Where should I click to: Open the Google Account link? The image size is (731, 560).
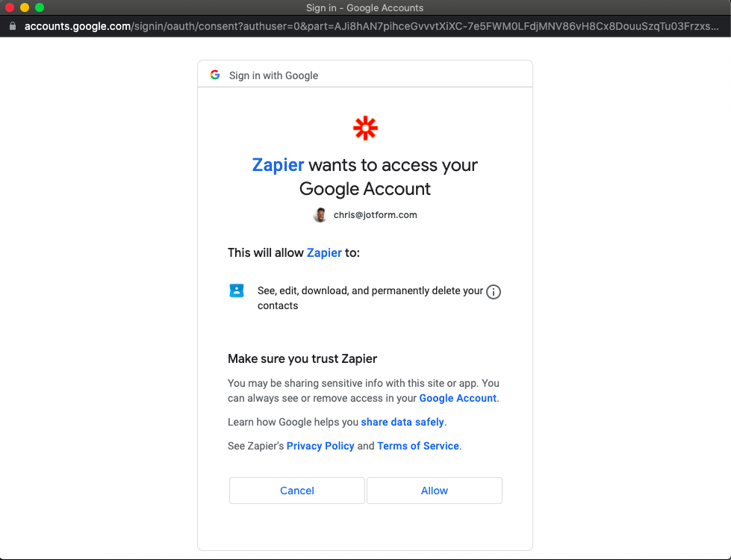tap(458, 398)
